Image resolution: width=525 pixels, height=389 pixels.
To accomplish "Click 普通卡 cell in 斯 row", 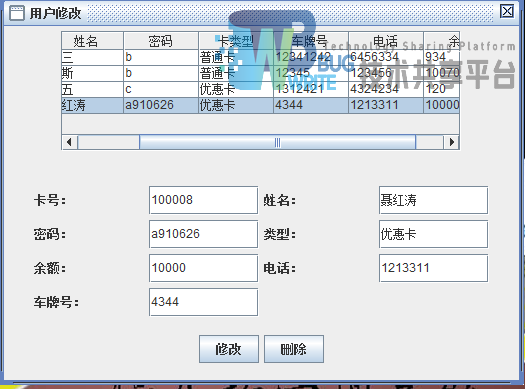I will pos(236,73).
